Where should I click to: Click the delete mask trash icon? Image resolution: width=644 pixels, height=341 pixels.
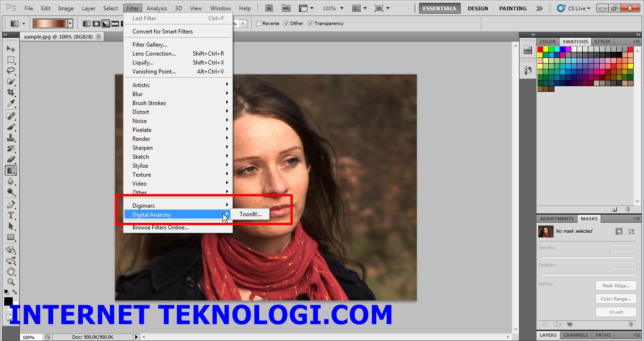coord(630,324)
